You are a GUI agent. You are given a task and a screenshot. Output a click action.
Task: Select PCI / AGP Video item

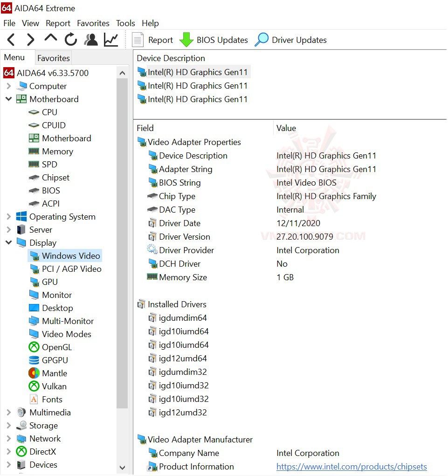[x=65, y=269]
